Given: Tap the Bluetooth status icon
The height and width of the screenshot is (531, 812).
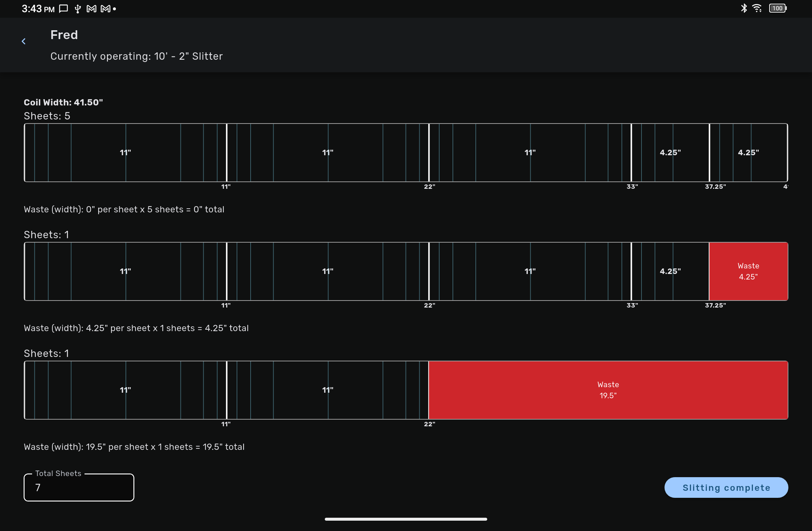Looking at the screenshot, I should coord(744,8).
